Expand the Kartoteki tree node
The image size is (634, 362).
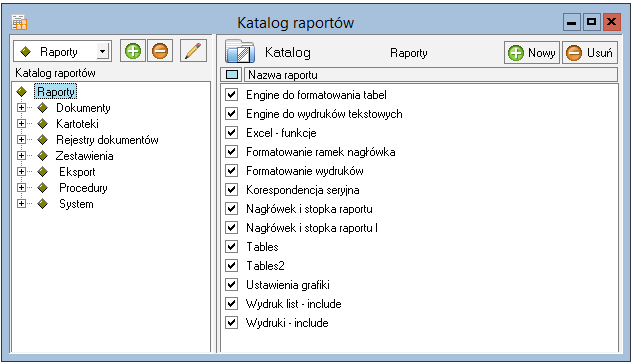[x=21, y=123]
